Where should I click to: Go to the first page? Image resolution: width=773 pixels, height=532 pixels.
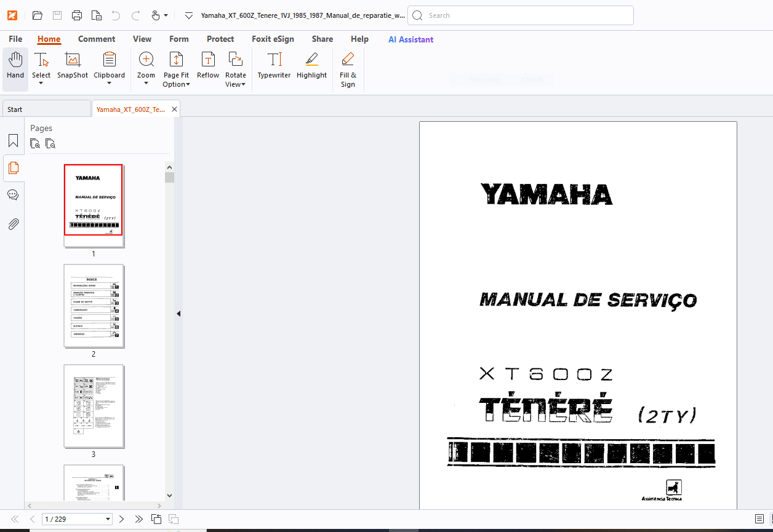[x=15, y=519]
